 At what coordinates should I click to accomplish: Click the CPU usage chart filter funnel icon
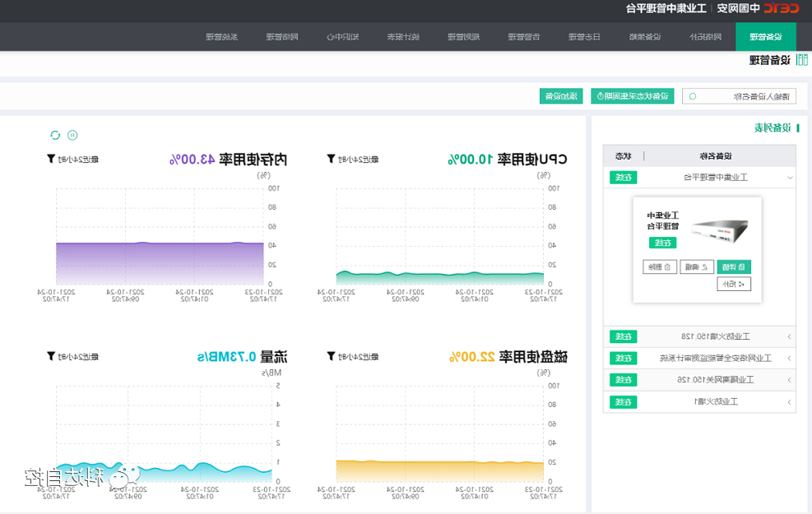pos(331,159)
